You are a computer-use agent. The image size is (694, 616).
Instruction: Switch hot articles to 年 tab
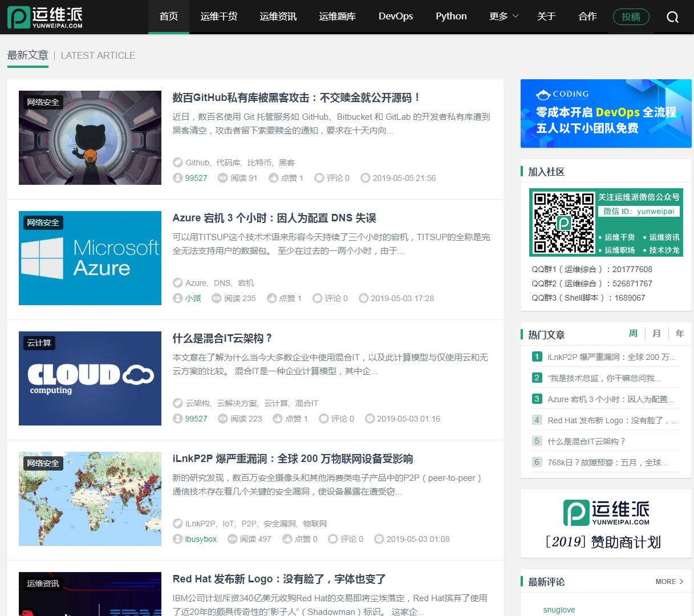coord(680,334)
